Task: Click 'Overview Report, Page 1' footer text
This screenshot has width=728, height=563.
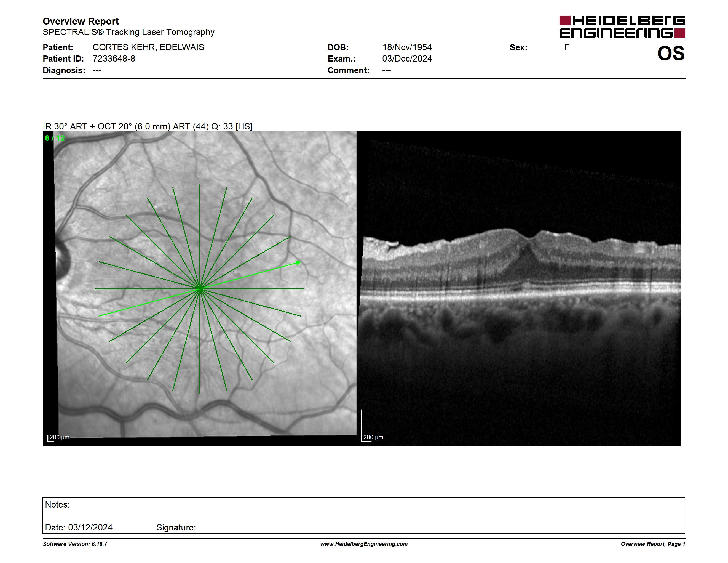Action: [653, 544]
